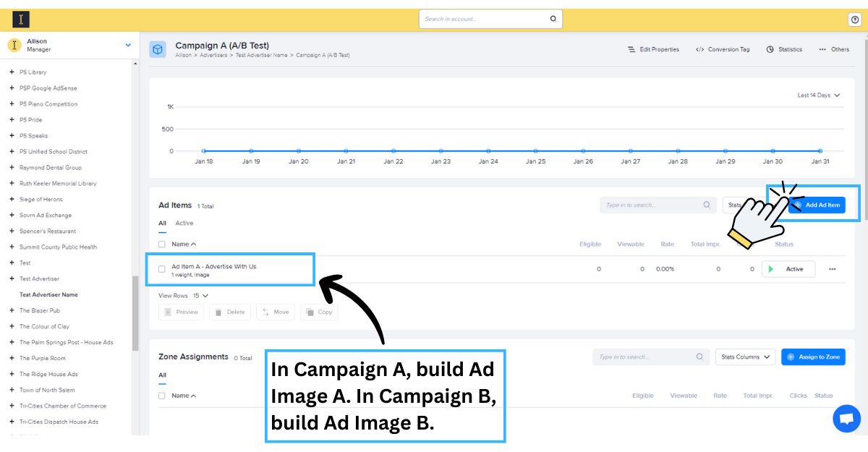Click the green play status icon

[770, 269]
